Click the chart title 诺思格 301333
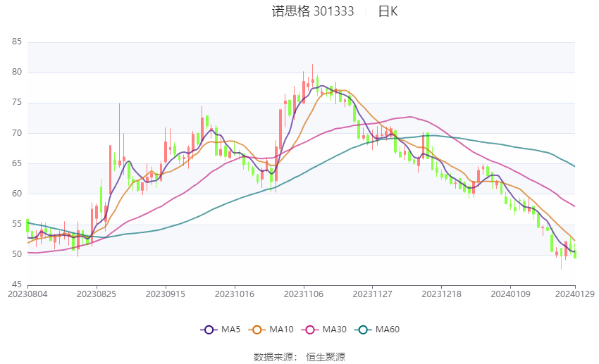This screenshot has height=364, width=599. [x=313, y=11]
